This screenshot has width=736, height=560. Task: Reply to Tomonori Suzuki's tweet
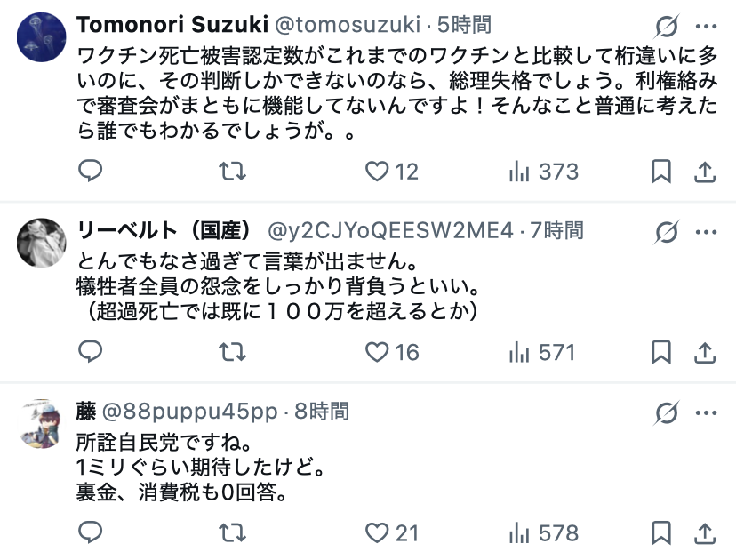tap(91, 171)
